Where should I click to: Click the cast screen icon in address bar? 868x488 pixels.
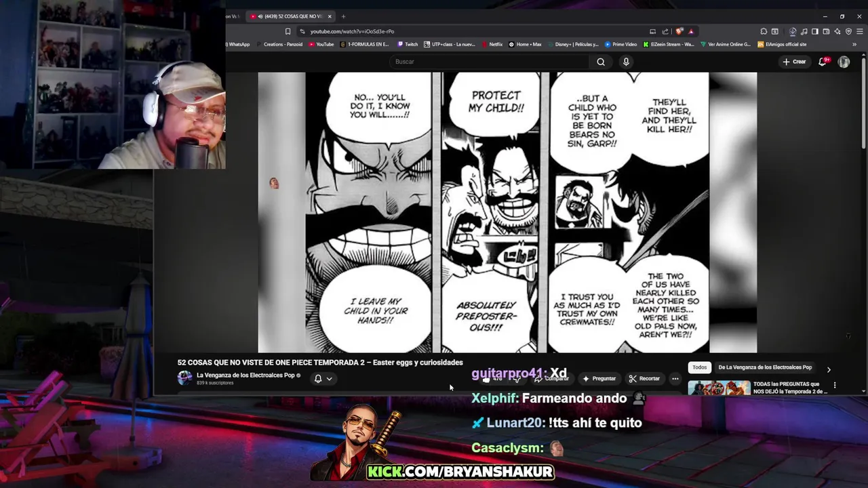[x=652, y=31]
